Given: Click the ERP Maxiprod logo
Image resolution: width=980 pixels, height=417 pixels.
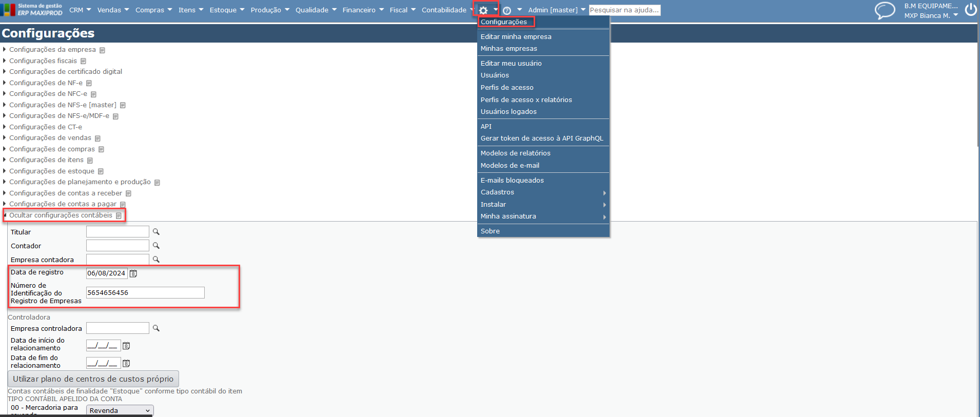Looking at the screenshot, I should point(32,10).
